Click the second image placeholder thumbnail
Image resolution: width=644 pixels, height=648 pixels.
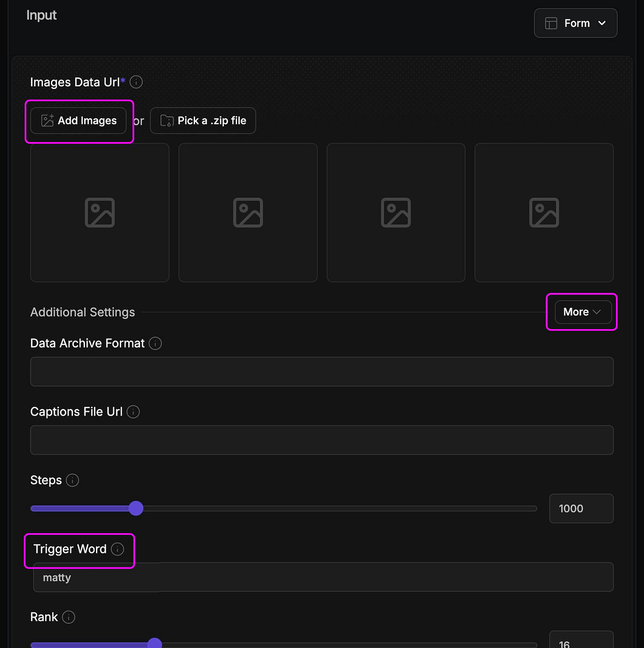pyautogui.click(x=248, y=212)
